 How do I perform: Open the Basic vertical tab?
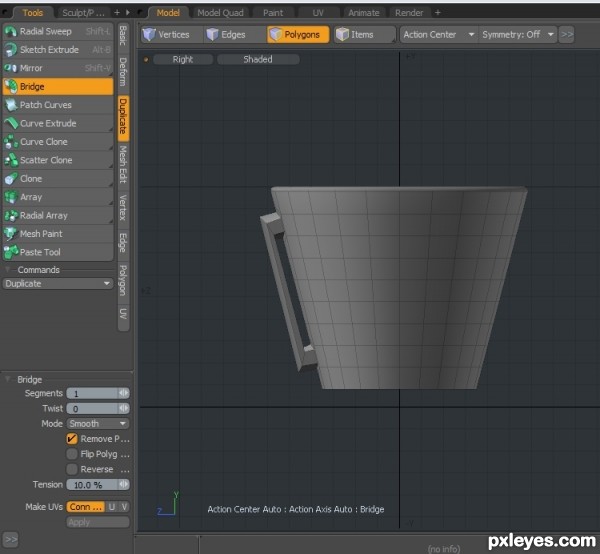[123, 35]
